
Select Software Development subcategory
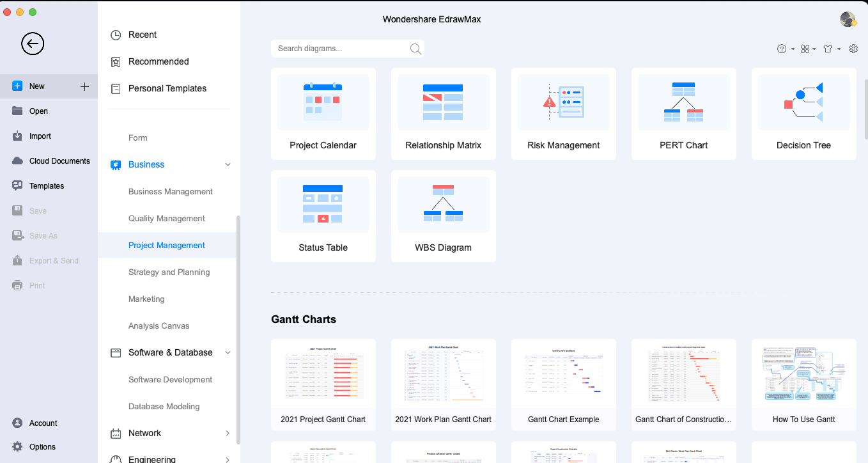pyautogui.click(x=171, y=380)
